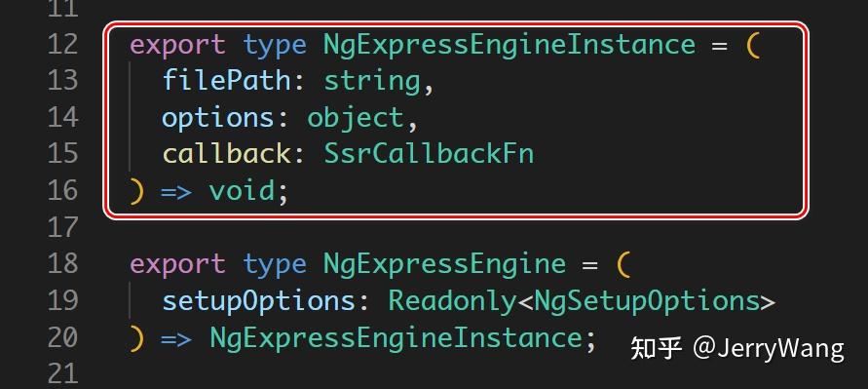The width and height of the screenshot is (868, 389).
Task: Click the void return type
Action: (242, 191)
